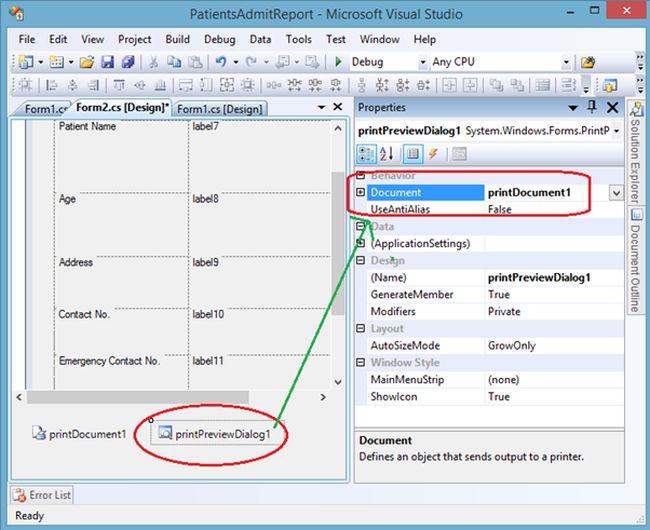The height and width of the screenshot is (530, 650).
Task: Expand the (ApplicationSettings) node
Action: point(360,243)
